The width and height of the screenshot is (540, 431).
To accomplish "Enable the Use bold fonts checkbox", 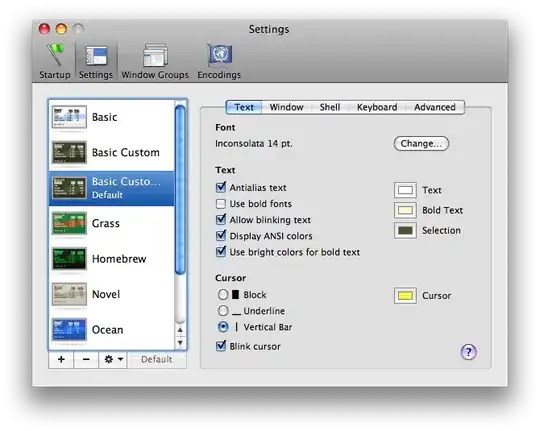I will click(x=221, y=204).
